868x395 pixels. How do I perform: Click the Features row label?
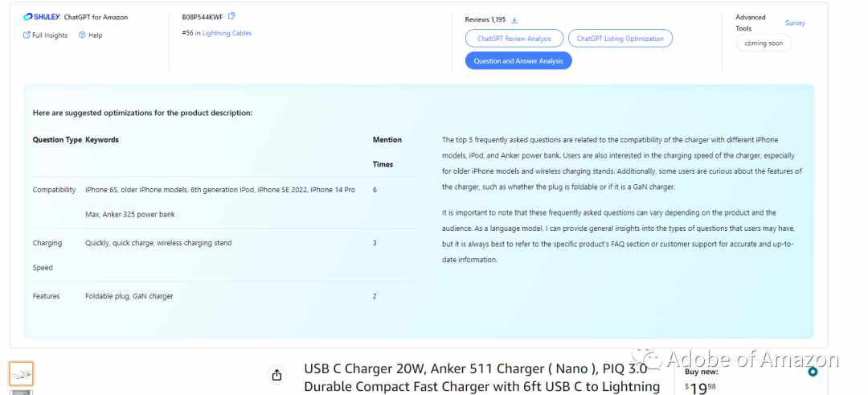click(x=46, y=296)
